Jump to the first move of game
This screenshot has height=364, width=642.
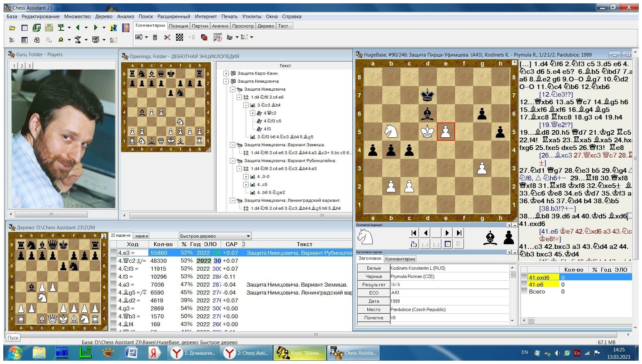click(414, 233)
